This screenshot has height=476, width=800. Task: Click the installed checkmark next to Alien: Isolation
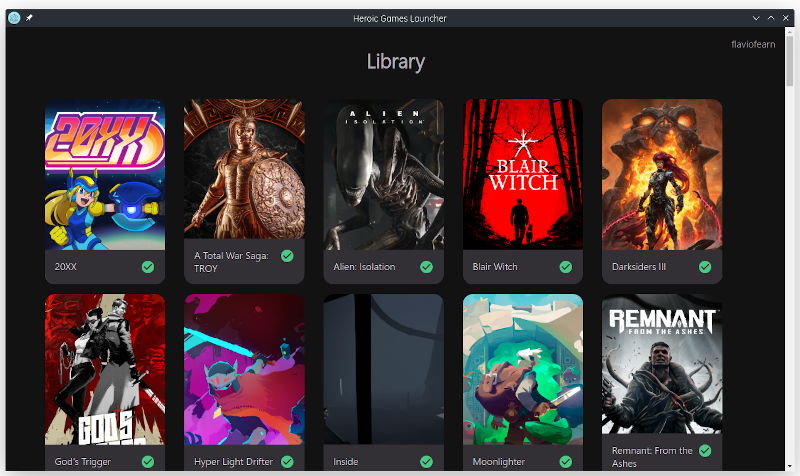coord(427,267)
